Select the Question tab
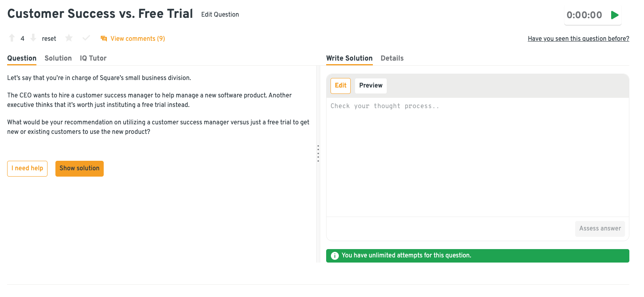The height and width of the screenshot is (297, 644). pos(22,58)
